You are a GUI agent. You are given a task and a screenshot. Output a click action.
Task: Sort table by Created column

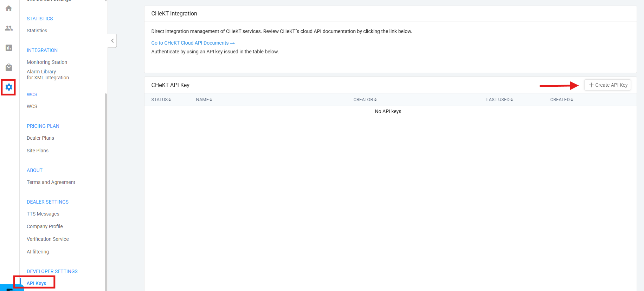561,100
